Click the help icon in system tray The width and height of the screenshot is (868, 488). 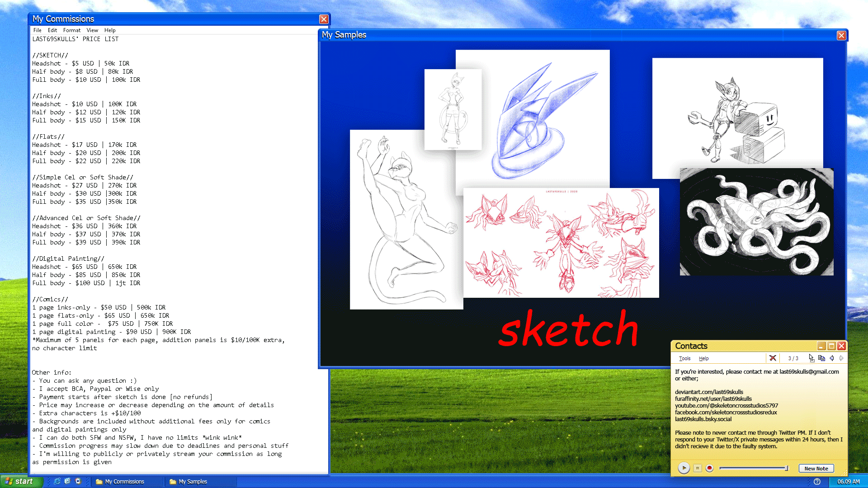[817, 482]
